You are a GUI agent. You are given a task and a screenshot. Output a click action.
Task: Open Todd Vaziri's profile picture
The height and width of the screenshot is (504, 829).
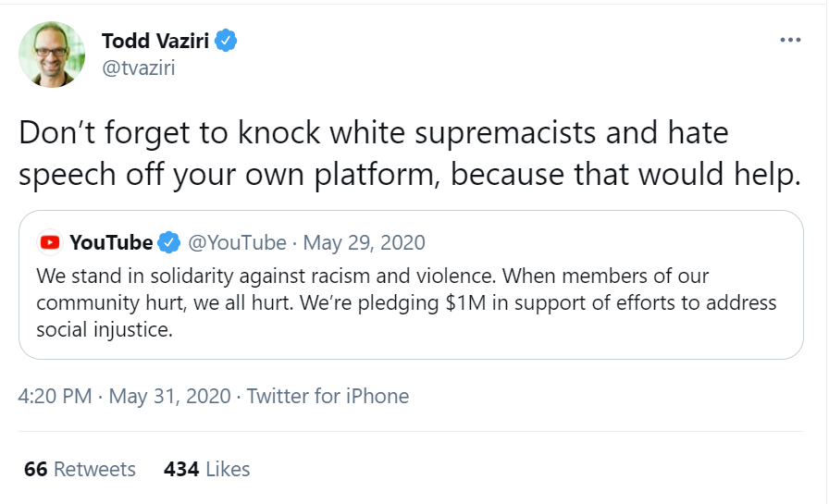point(52,55)
